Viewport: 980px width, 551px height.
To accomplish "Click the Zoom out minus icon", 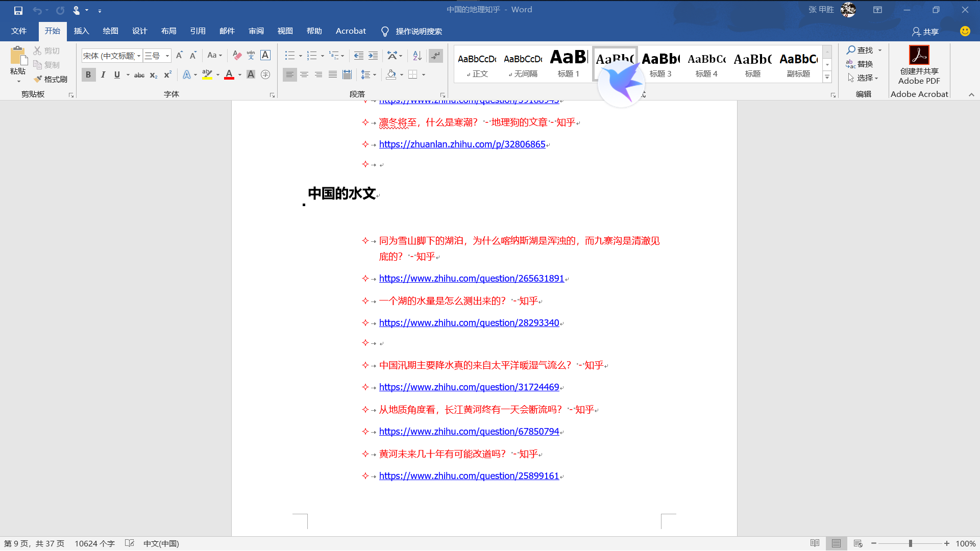I will pyautogui.click(x=874, y=543).
